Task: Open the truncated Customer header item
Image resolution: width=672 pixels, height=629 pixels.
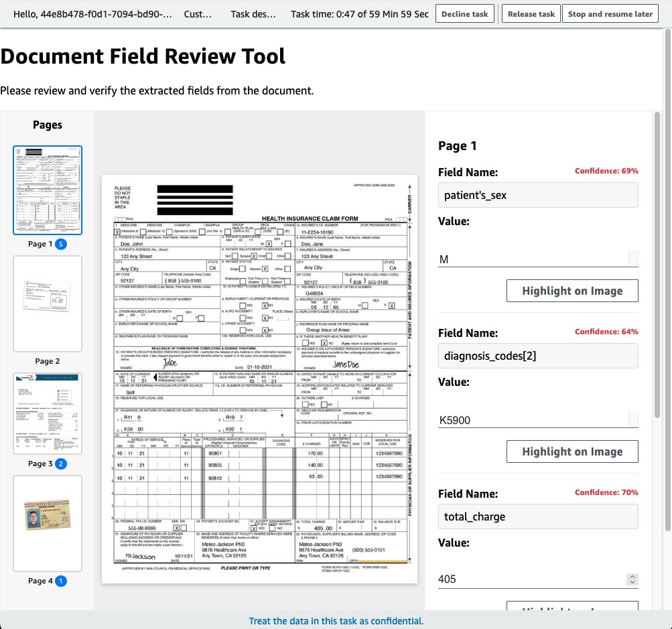Action: 198,14
